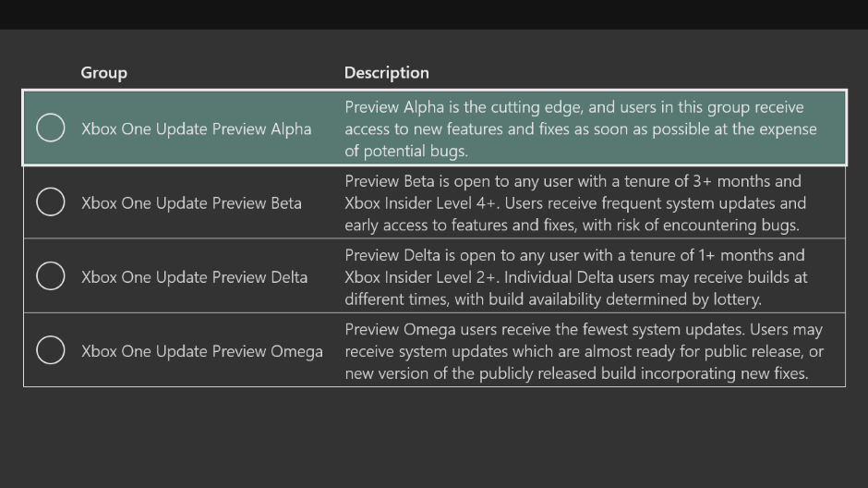Click the "Xbox One Update Preview Alpha" group name
Viewport: 868px width, 488px height.
[x=196, y=128]
